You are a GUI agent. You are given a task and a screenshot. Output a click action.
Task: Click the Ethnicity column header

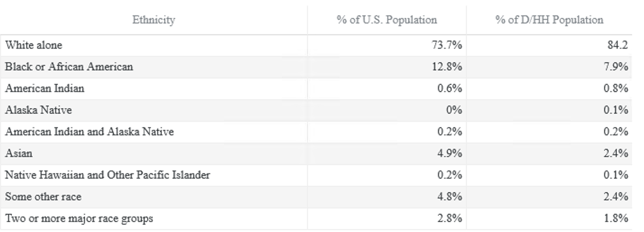(x=154, y=20)
